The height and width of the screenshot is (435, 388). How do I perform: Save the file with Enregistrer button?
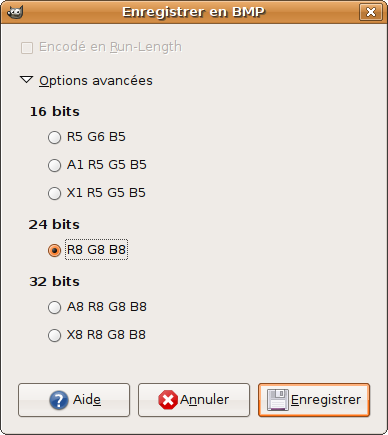(x=314, y=400)
